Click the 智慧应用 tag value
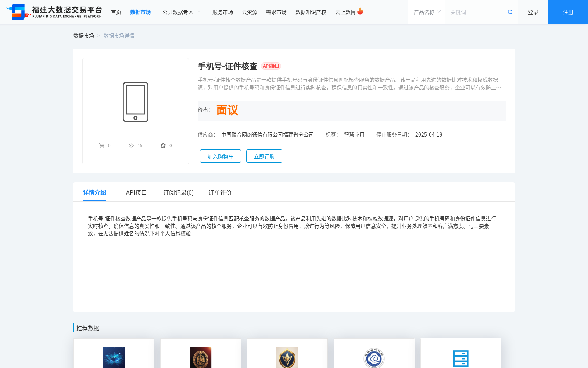The image size is (588, 368). point(354,135)
